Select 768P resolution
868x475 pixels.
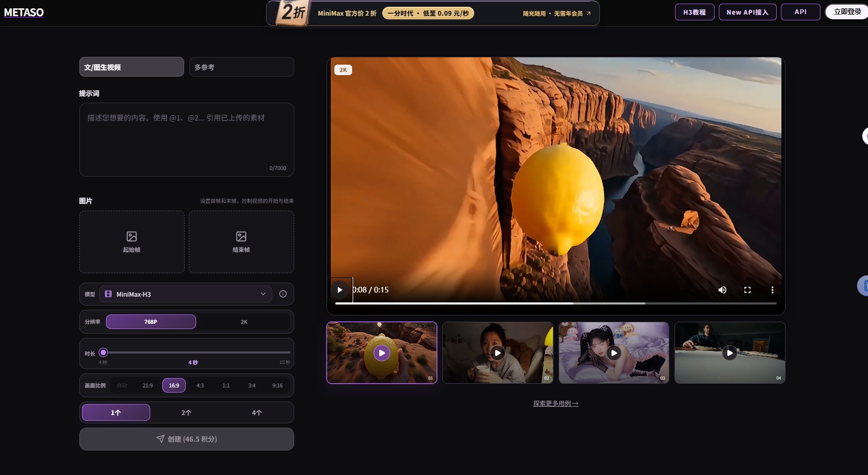tap(151, 322)
